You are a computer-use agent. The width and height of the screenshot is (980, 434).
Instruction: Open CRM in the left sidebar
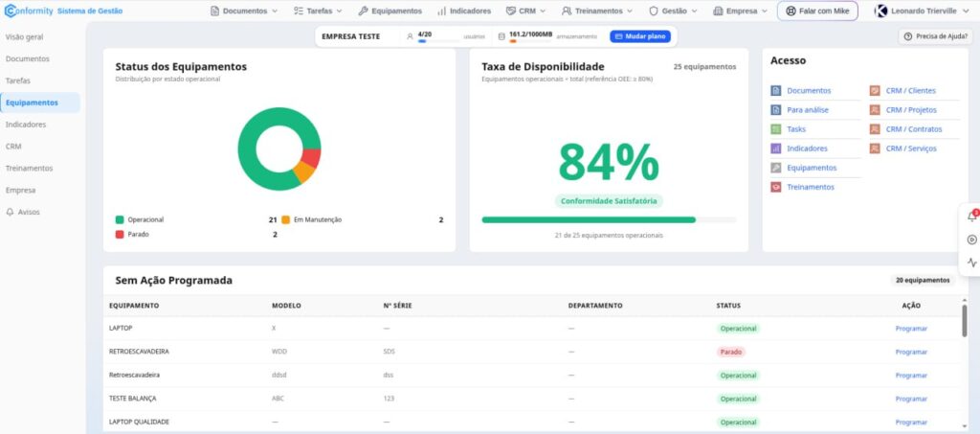point(13,147)
